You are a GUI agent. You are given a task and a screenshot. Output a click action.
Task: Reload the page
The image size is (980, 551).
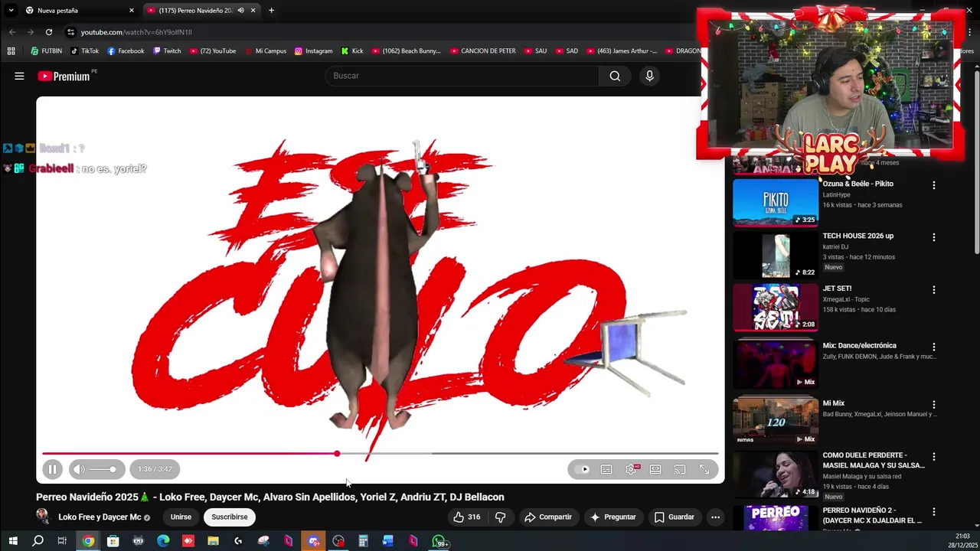point(49,32)
